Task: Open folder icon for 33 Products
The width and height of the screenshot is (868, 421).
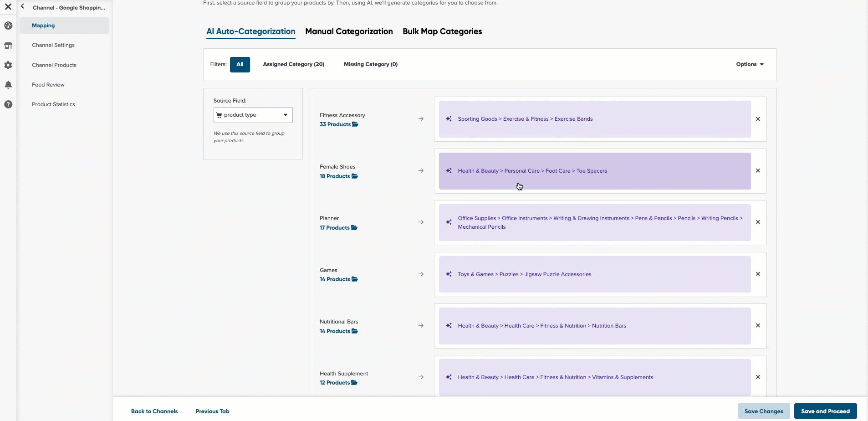Action: click(x=355, y=124)
